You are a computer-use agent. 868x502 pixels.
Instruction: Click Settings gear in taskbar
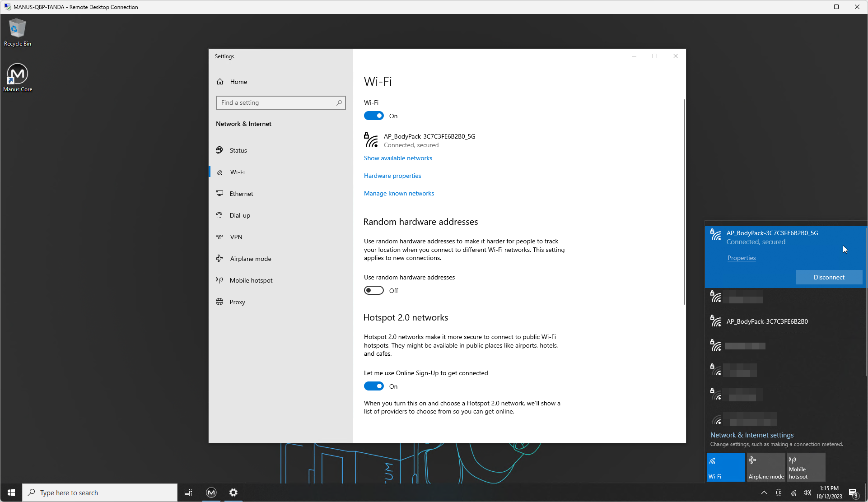point(233,493)
